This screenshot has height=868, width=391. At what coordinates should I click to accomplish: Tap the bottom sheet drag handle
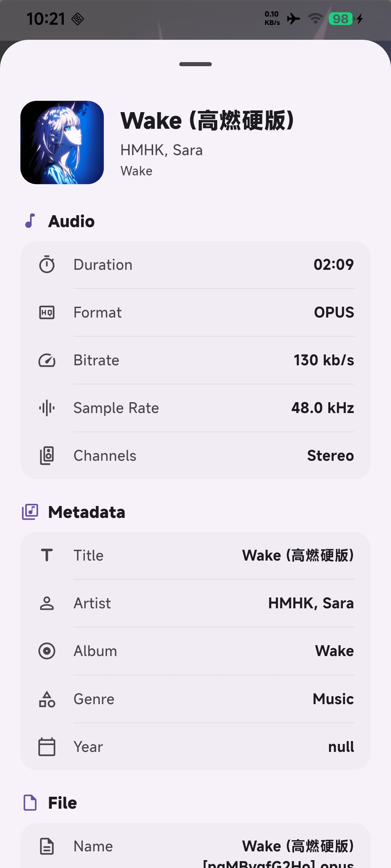(195, 64)
